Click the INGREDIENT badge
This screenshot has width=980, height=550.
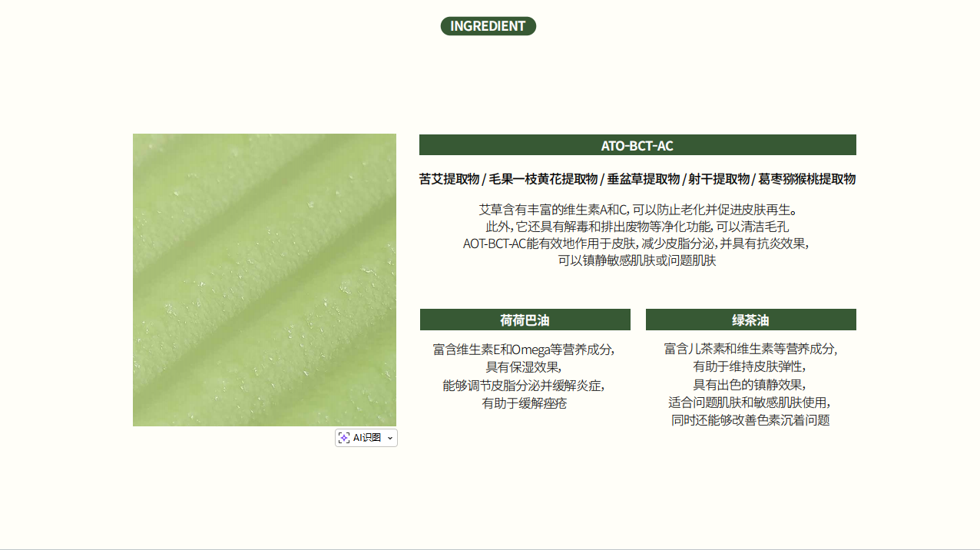(488, 26)
